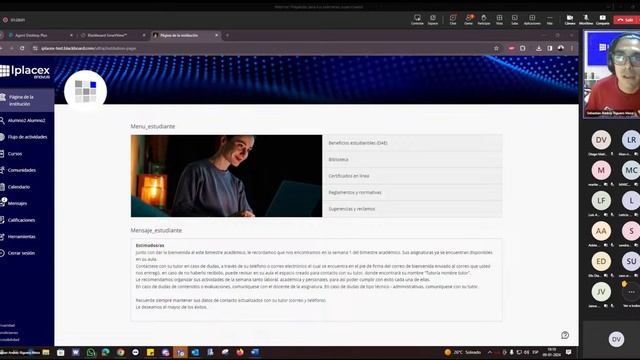Open Outlook from the taskbar
The image size is (640, 360).
pyautogui.click(x=195, y=352)
